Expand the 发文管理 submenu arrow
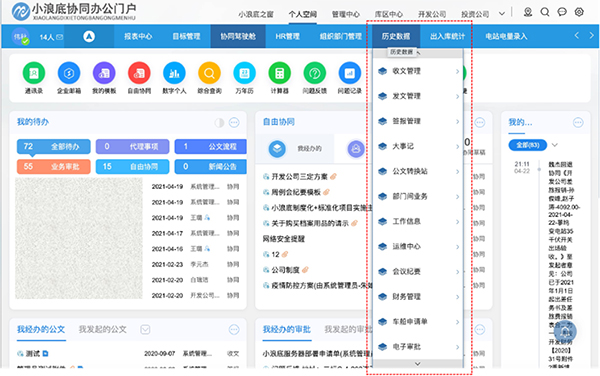The width and height of the screenshot is (600, 376). point(457,96)
